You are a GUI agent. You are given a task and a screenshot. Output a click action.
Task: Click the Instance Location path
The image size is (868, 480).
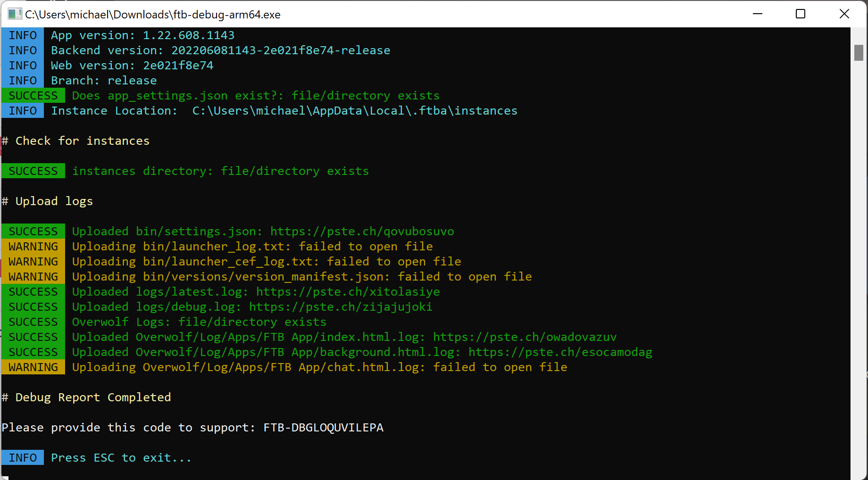point(354,111)
